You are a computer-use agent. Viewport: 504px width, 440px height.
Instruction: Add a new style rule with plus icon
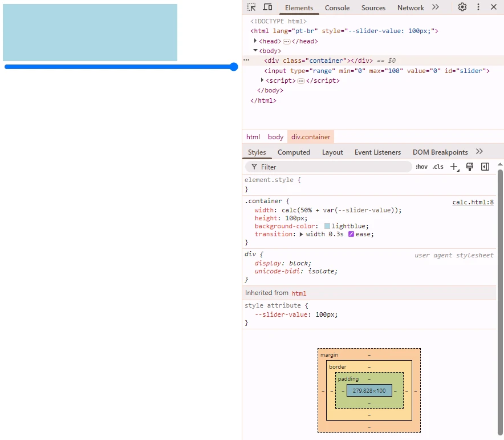pos(454,167)
